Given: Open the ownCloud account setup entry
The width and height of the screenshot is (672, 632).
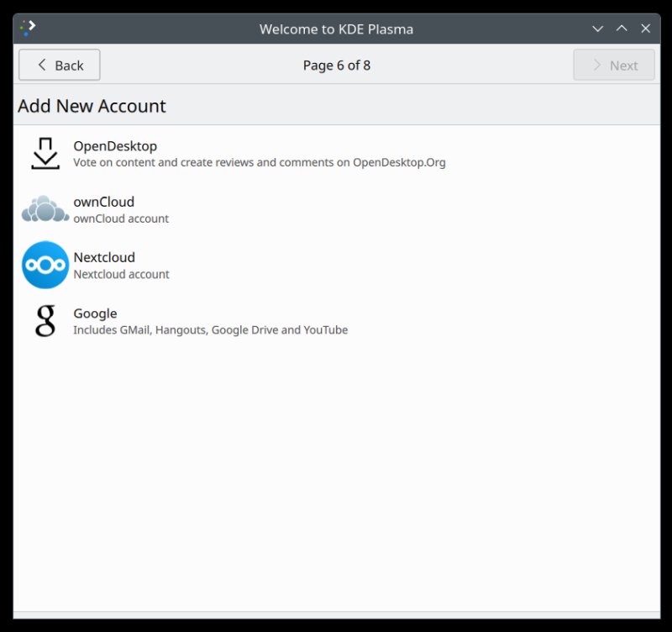Looking at the screenshot, I should tap(252, 208).
